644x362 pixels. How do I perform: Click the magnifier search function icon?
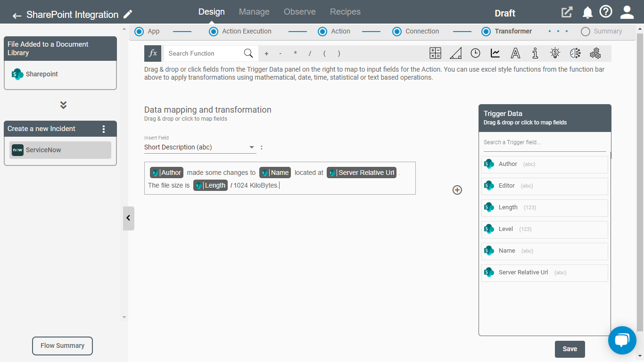tap(248, 53)
